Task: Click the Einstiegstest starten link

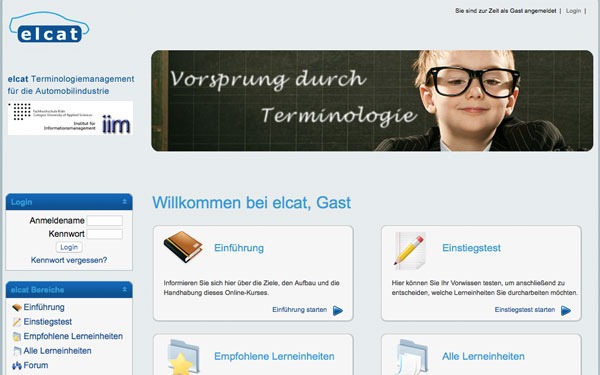Action: pyautogui.click(x=525, y=310)
